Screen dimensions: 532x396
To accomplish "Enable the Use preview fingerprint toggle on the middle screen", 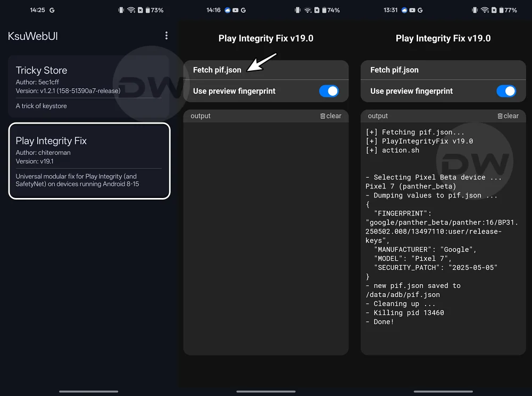I will (329, 91).
